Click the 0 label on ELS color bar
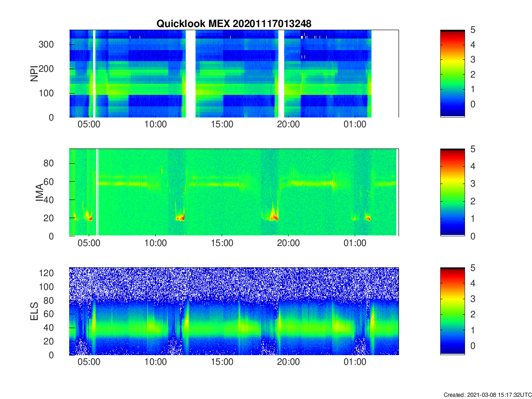532x399 pixels. coord(473,345)
